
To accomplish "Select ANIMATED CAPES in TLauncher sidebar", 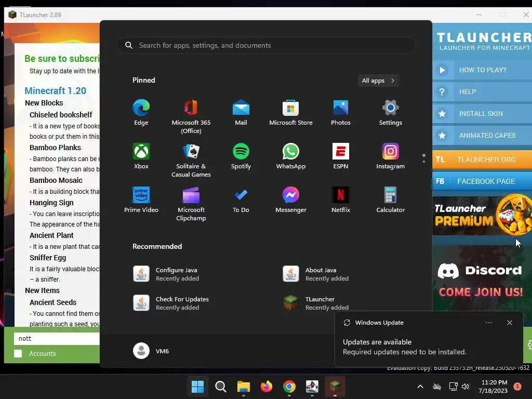I will 482,136.
